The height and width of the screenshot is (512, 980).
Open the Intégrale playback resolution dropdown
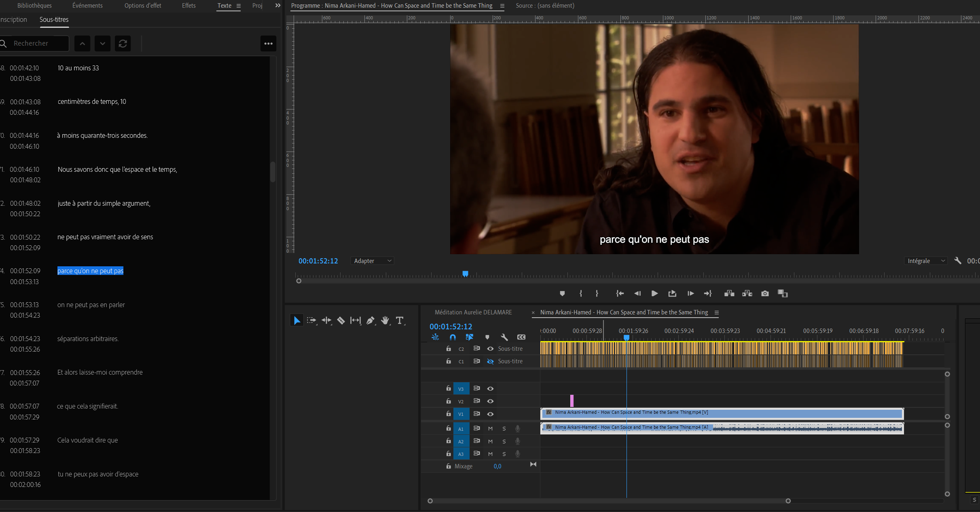[x=926, y=261]
